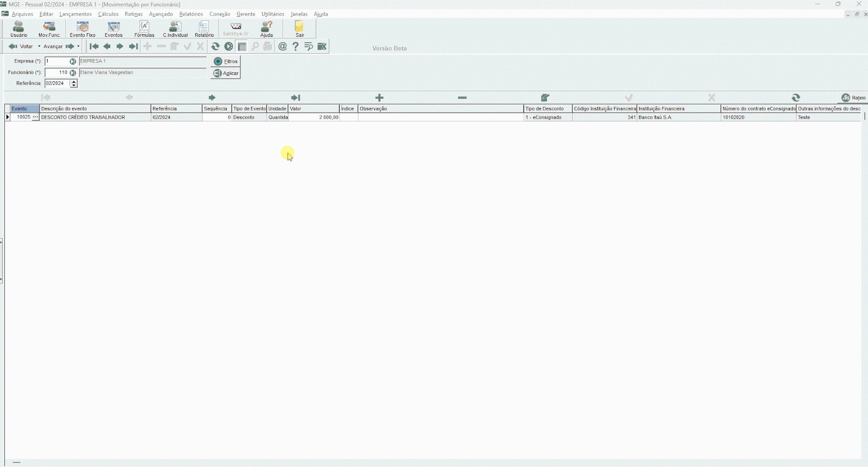Viewport: 868px width, 467px height.
Task: Open the Fórmulas editor icon
Action: click(x=144, y=29)
